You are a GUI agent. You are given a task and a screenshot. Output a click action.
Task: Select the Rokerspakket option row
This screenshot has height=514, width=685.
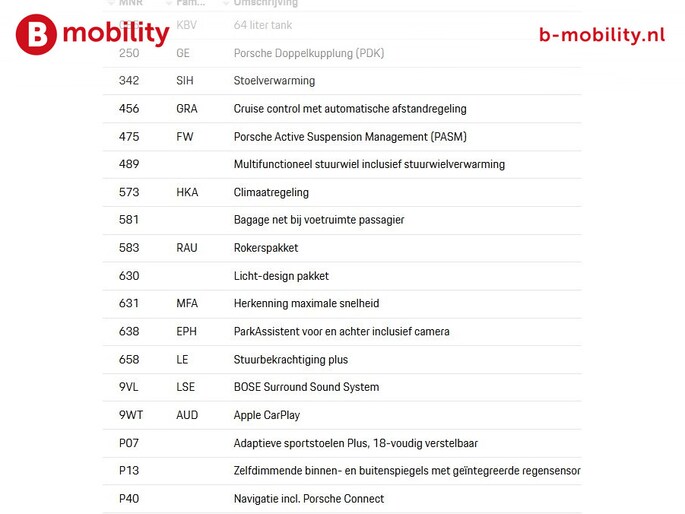point(265,248)
